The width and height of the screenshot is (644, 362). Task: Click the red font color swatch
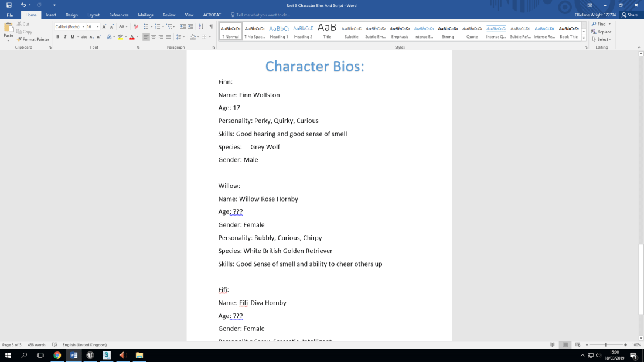pyautogui.click(x=131, y=37)
